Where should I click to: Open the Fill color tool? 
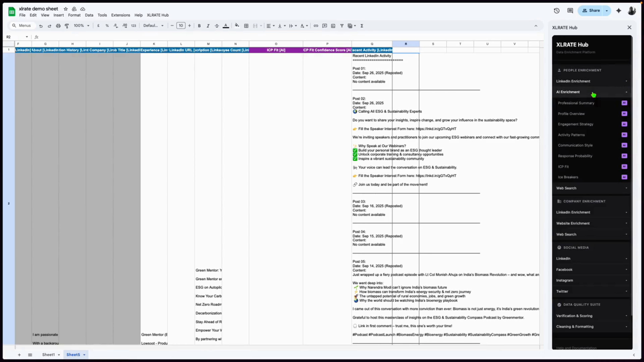coord(237,25)
